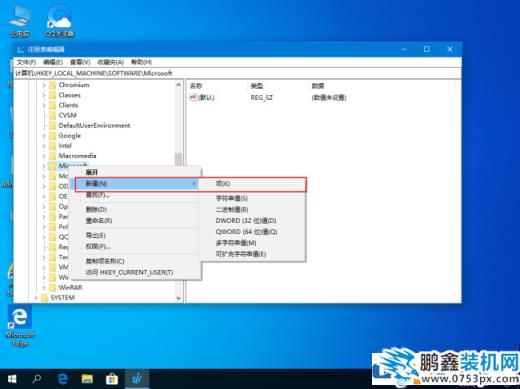The width and height of the screenshot is (520, 389).
Task: Choose 权限(P)... in the context menu
Action: (98, 247)
